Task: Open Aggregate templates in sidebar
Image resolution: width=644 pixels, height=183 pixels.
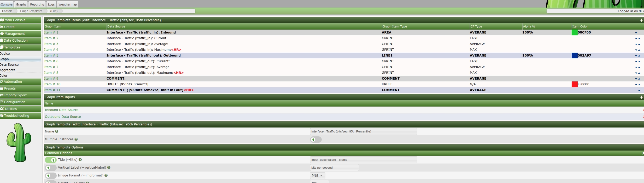Action: point(21,70)
